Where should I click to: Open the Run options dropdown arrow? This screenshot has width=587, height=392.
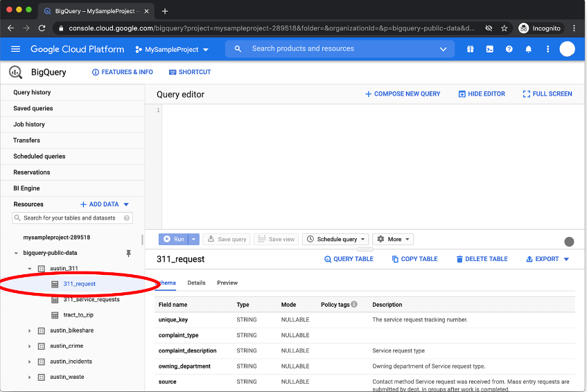coord(193,240)
